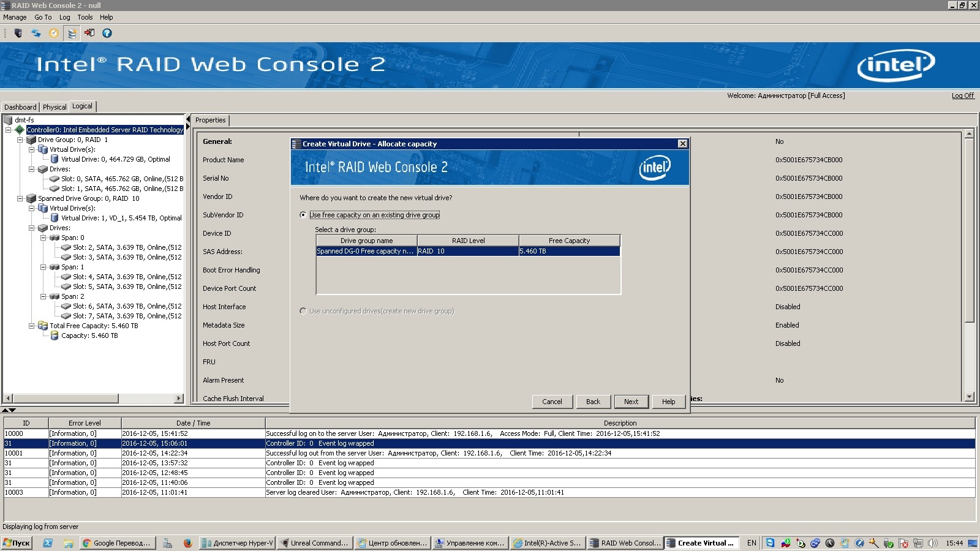This screenshot has width=980, height=551.
Task: Click the Start (Пуск) button
Action: pos(17,543)
